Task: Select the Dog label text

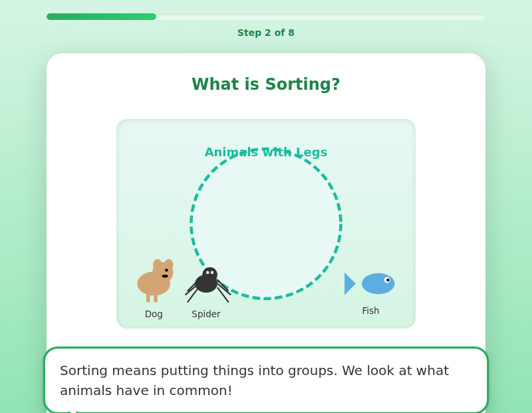Action: tap(154, 314)
